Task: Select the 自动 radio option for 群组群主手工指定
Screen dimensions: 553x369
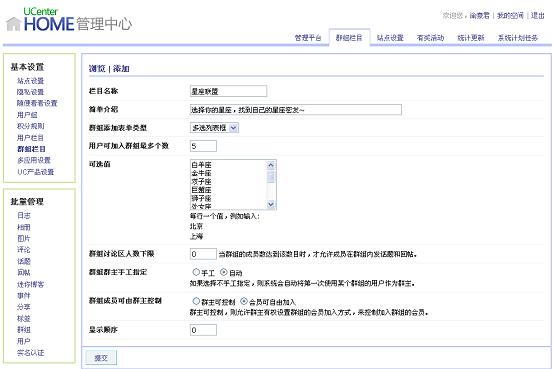Action: click(224, 272)
